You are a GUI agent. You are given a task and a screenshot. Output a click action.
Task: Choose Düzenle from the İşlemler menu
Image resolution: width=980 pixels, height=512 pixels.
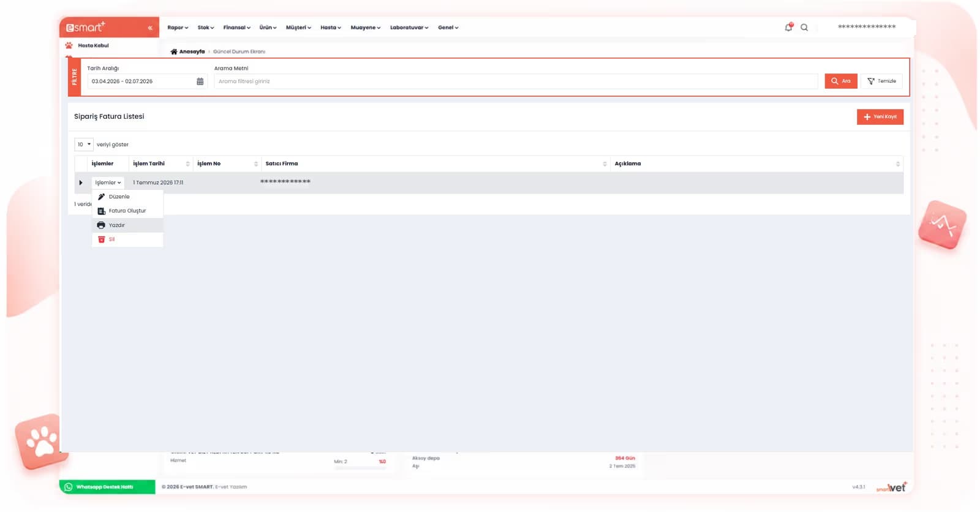pyautogui.click(x=127, y=197)
